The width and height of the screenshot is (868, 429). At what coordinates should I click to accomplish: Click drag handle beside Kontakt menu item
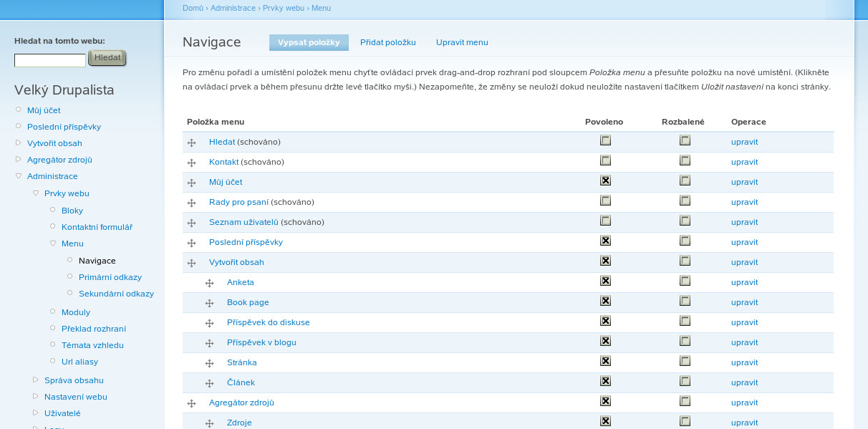[x=191, y=163]
